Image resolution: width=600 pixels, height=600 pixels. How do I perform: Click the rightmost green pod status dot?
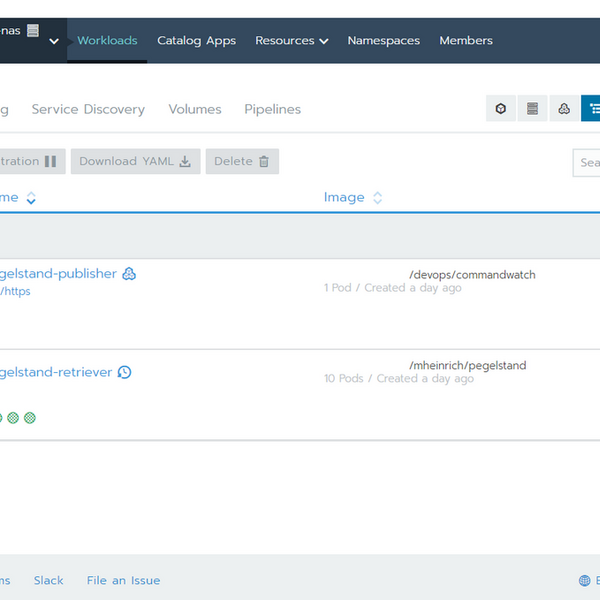point(30,418)
